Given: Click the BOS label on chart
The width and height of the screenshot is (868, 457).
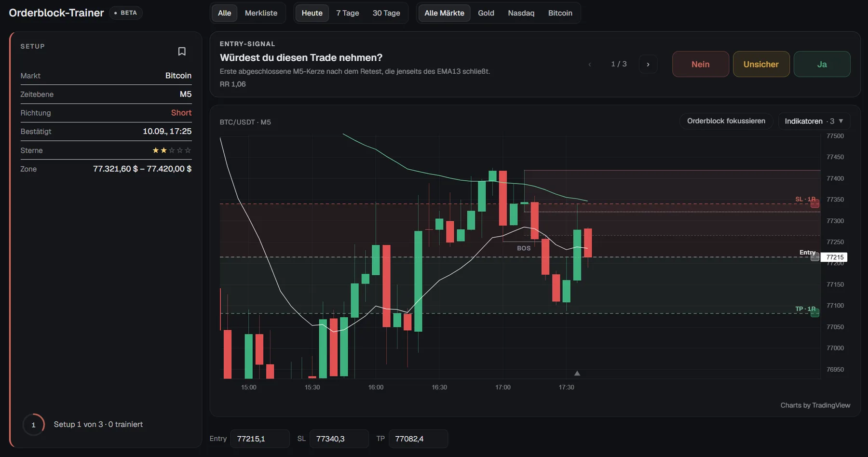Looking at the screenshot, I should pos(524,248).
